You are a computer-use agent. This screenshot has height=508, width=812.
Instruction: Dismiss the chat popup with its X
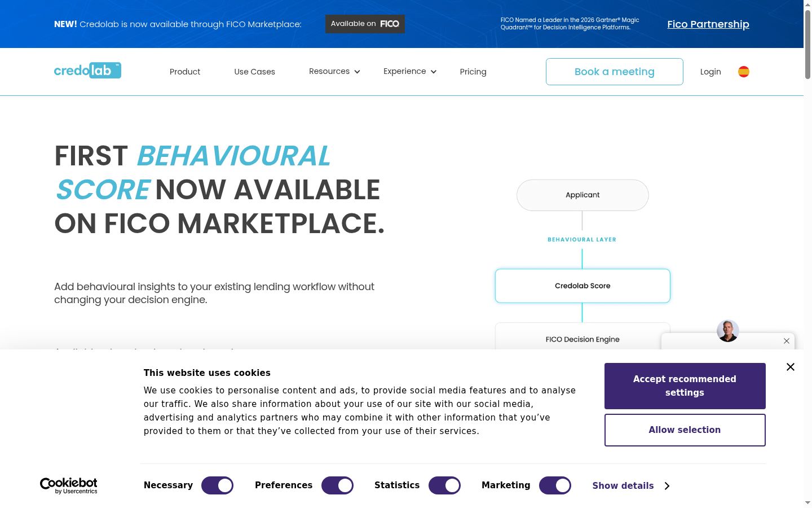coord(787,341)
